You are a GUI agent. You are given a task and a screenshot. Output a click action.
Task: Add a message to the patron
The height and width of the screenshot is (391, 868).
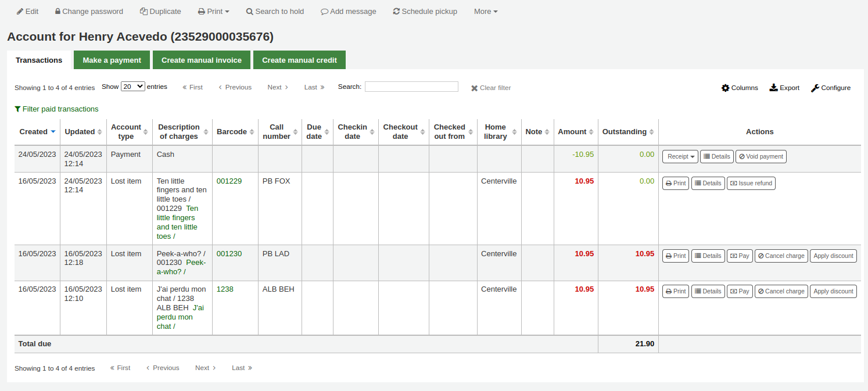(x=348, y=11)
